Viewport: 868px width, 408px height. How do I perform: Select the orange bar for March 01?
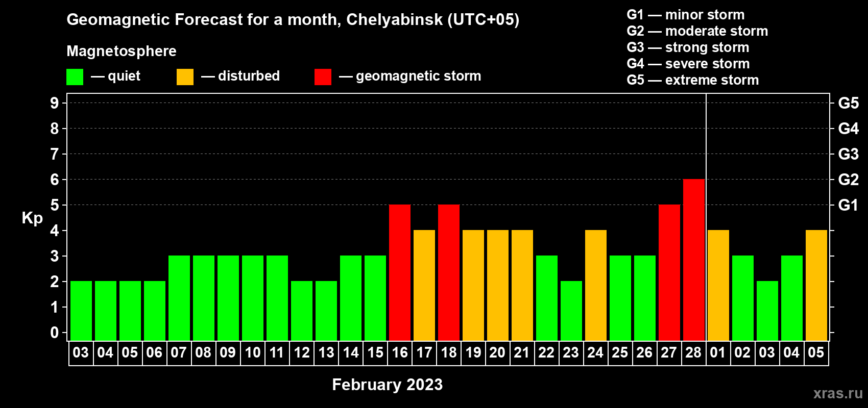(x=718, y=286)
